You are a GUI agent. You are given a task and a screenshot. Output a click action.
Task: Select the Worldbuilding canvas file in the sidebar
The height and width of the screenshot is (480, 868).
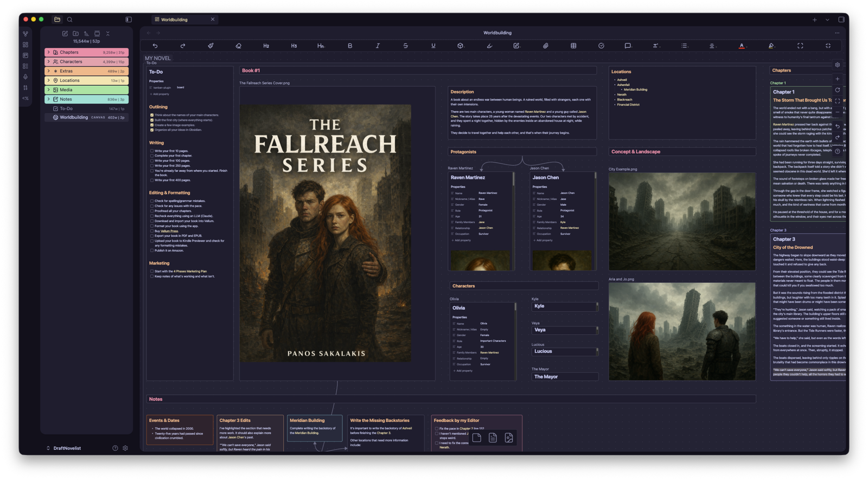tap(87, 117)
